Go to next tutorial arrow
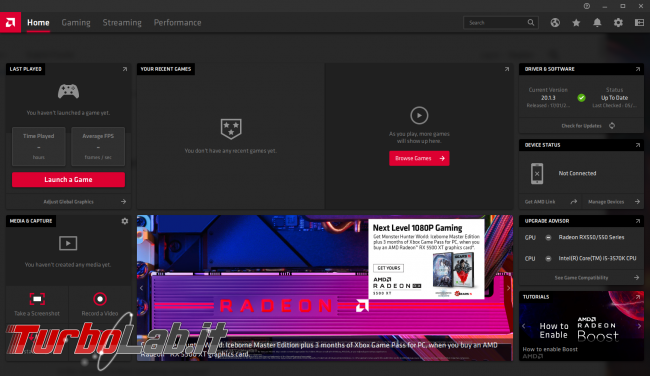The image size is (650, 376). click(639, 326)
